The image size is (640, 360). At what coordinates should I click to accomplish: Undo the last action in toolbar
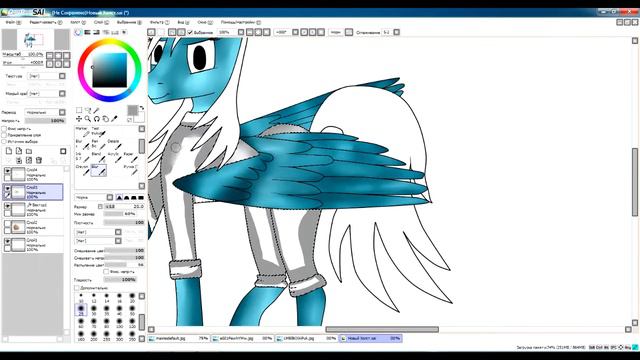151,32
